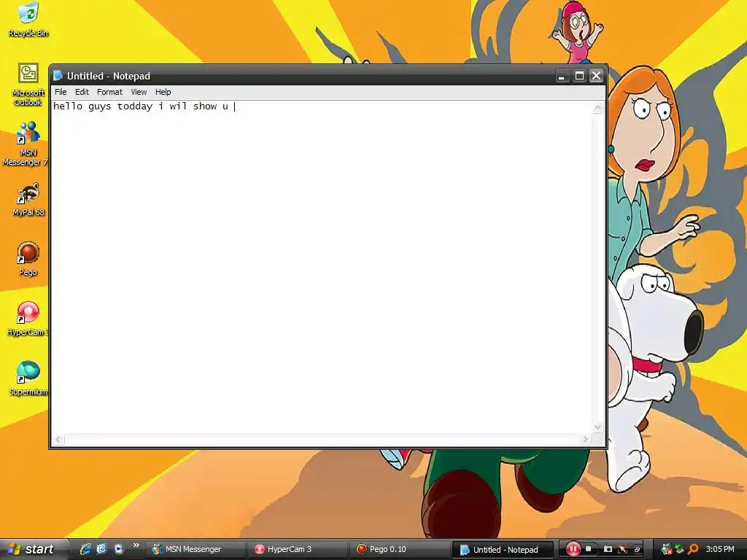Click the orange magnifier tray icon
The width and height of the screenshot is (747, 560).
pos(693,549)
